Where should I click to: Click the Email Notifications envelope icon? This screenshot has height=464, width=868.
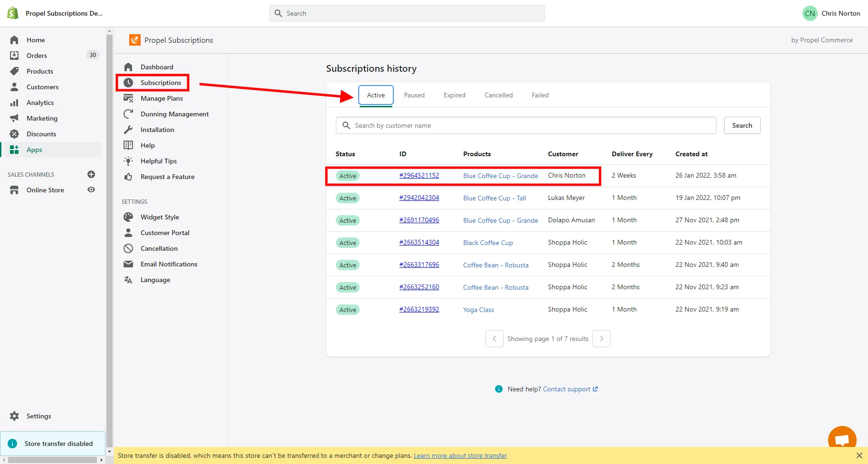pos(128,264)
